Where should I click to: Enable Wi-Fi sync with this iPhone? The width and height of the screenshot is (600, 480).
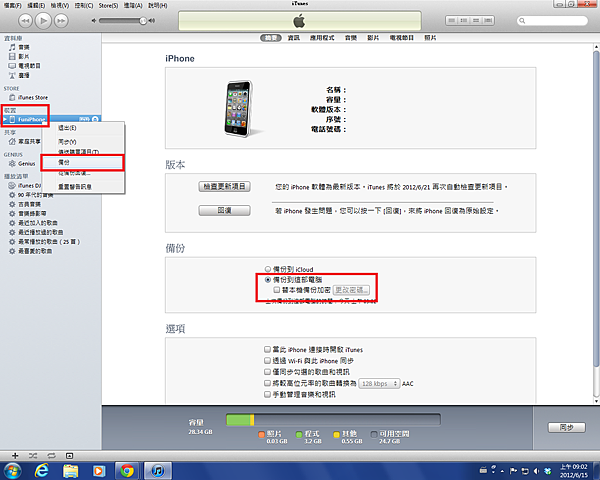click(267, 360)
